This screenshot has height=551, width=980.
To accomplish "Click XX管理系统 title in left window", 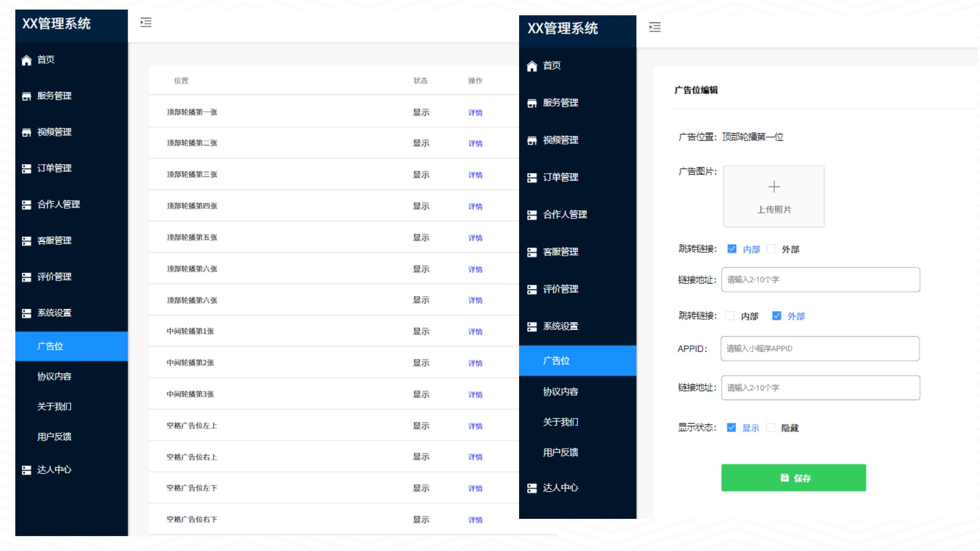I will point(56,24).
